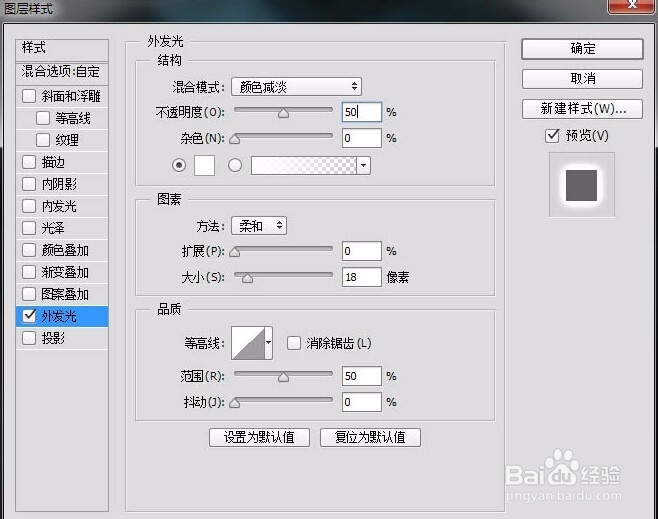Click the 范围 value field
This screenshot has width=658, height=519.
(x=362, y=376)
